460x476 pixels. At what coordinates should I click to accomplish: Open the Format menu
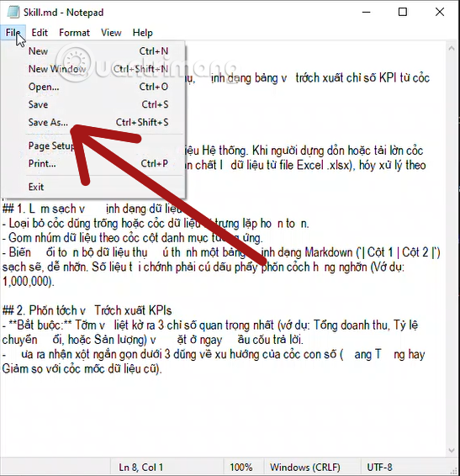point(74,33)
